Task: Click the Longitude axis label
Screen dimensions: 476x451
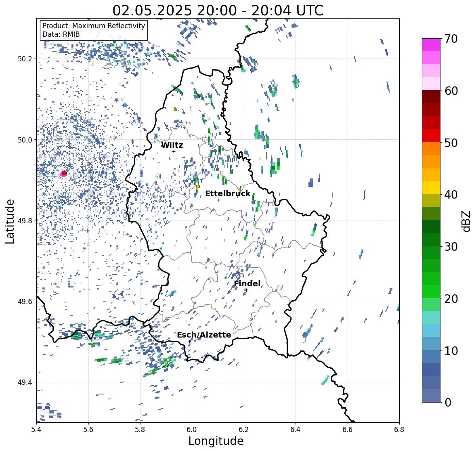Action: click(x=216, y=441)
